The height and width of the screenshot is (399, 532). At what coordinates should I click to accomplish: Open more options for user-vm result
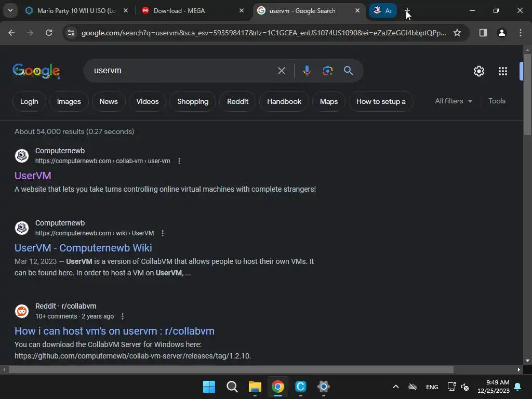(179, 161)
